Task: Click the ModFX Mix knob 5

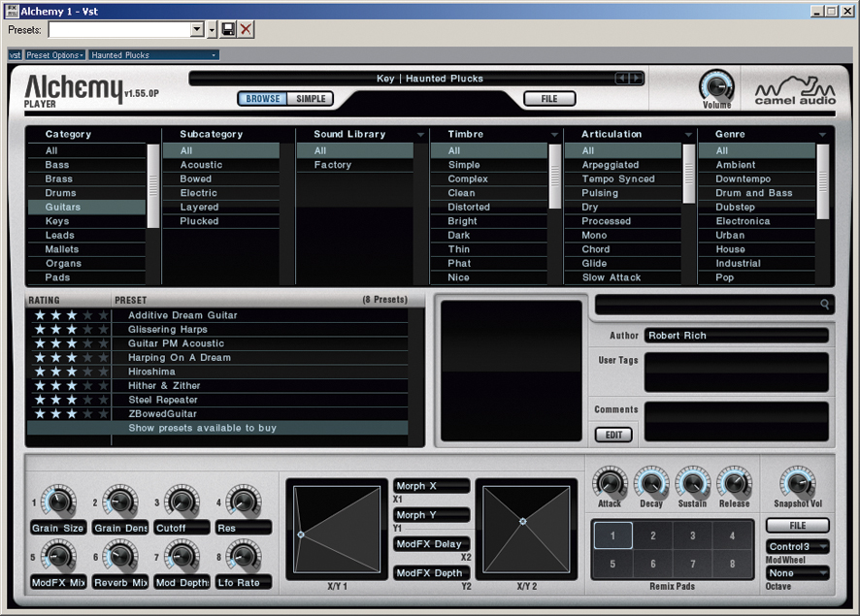Action: click(x=58, y=556)
